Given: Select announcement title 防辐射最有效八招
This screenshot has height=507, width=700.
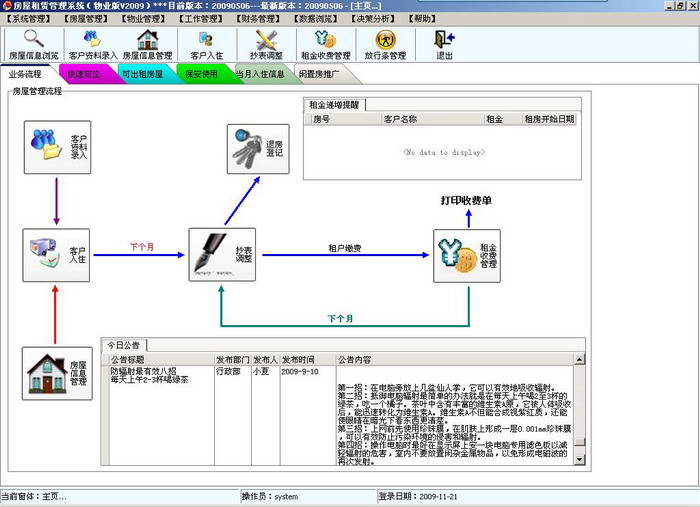Looking at the screenshot, I should pyautogui.click(x=143, y=371).
